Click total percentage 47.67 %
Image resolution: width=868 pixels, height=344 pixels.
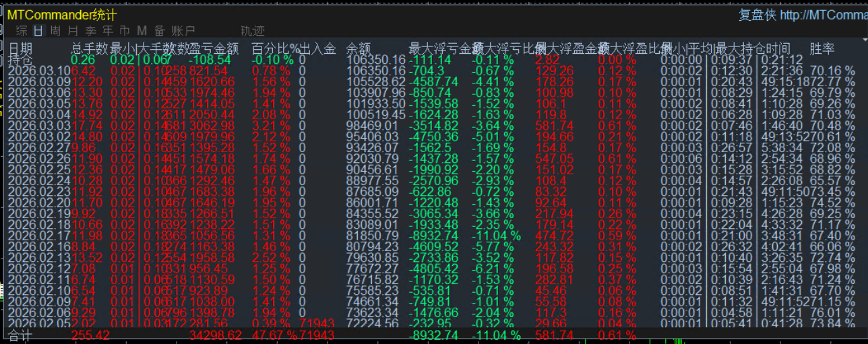pyautogui.click(x=275, y=335)
